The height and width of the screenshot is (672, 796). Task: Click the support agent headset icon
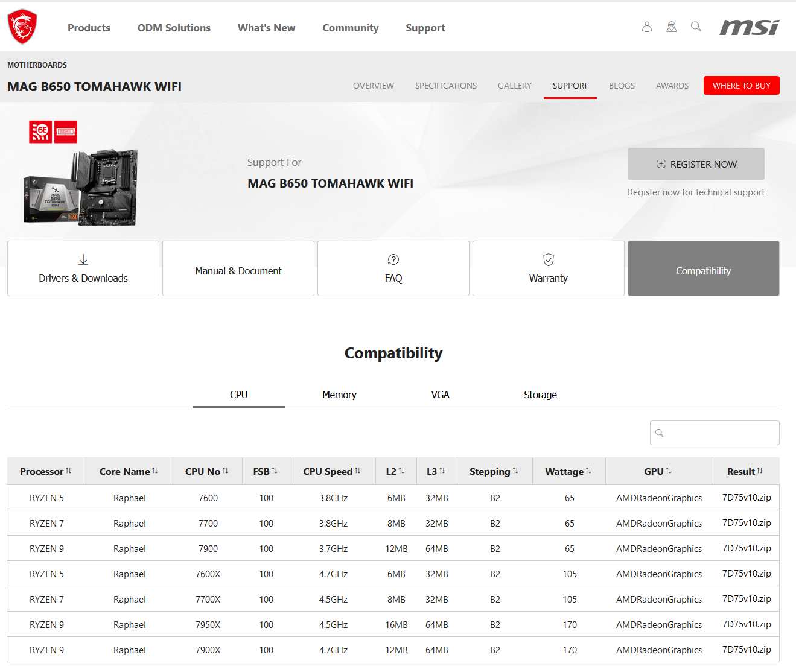[x=671, y=27]
